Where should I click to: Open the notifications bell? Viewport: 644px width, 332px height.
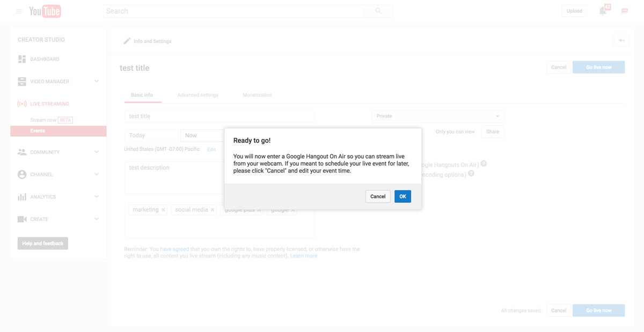click(603, 11)
